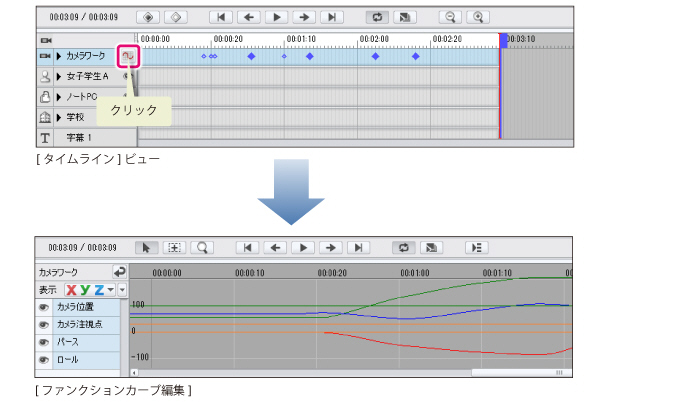700x406 pixels.
Task: Click 00:01:10 on the timeline view ruler
Action: click(301, 39)
